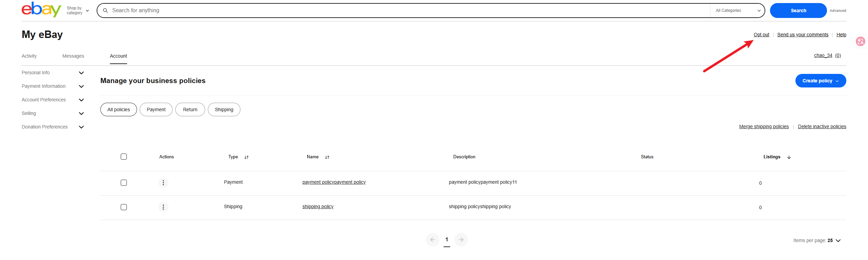
Task: Open actions menu for payment policy row
Action: click(x=163, y=183)
